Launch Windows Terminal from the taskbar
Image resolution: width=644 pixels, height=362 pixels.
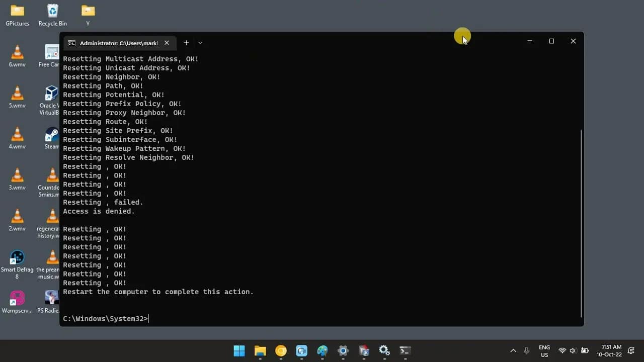pyautogui.click(x=405, y=350)
